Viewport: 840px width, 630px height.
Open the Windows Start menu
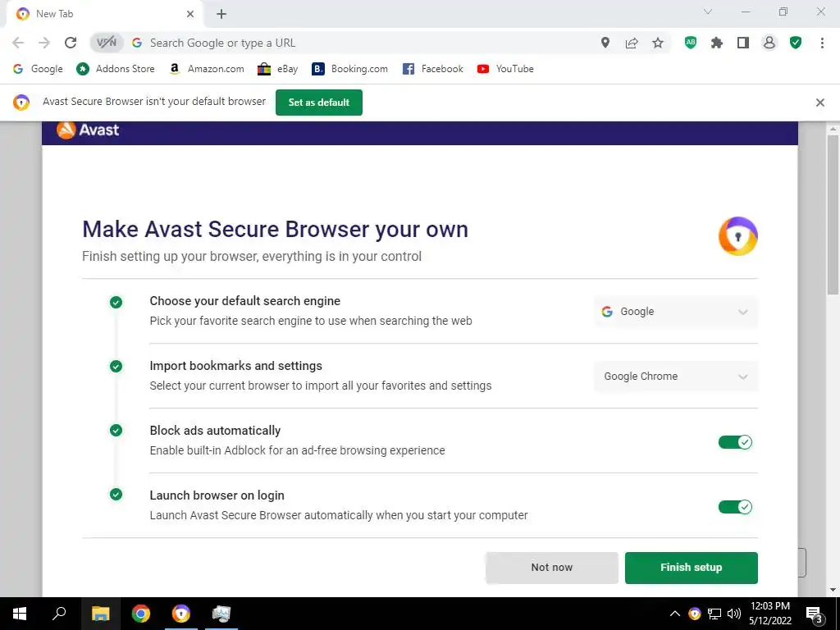coord(20,614)
